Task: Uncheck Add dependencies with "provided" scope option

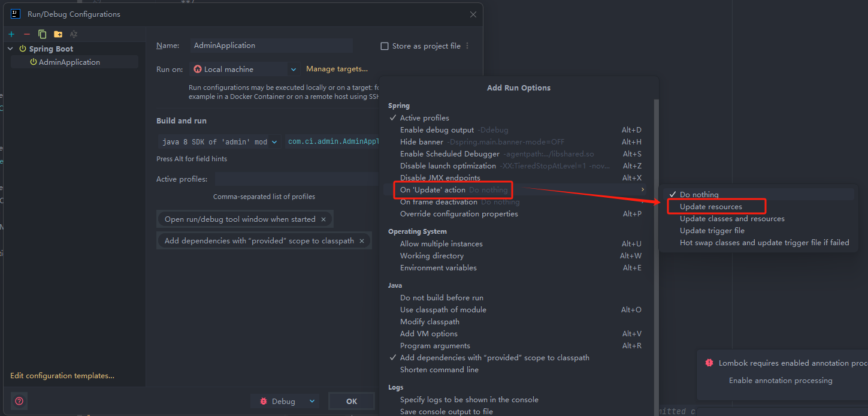Action: coord(494,358)
